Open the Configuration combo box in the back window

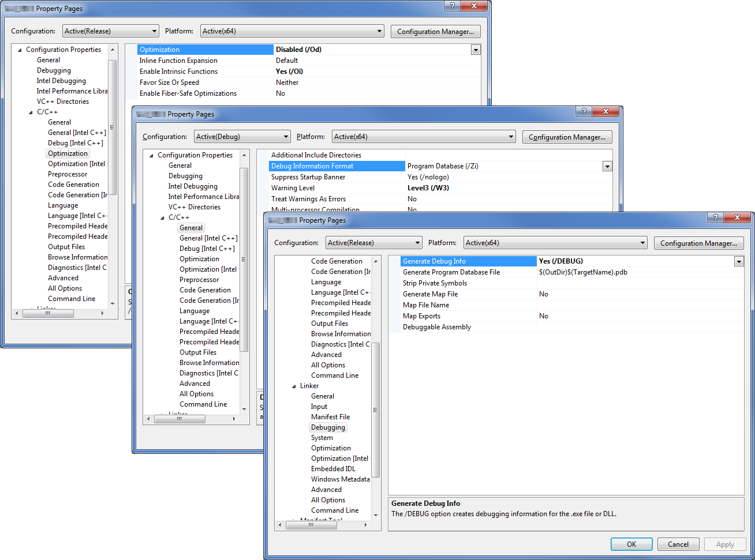tap(111, 31)
